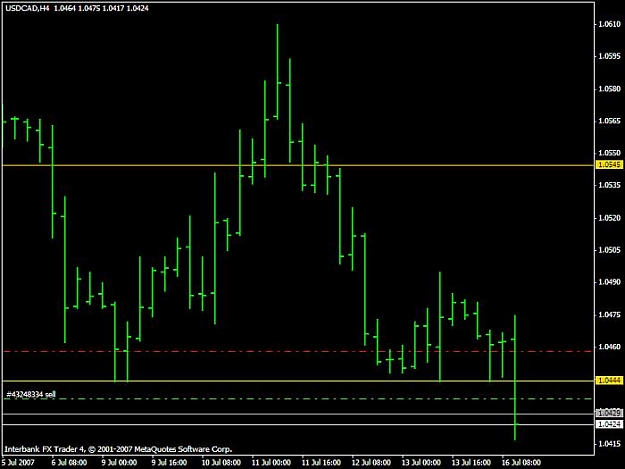Select the 1.0505 price axis label
This screenshot has height=469, width=625.
(609, 250)
